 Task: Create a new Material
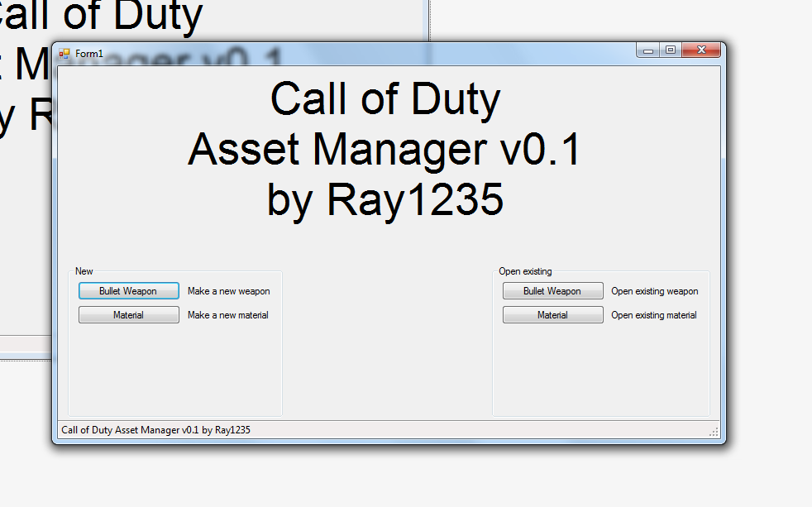click(129, 315)
